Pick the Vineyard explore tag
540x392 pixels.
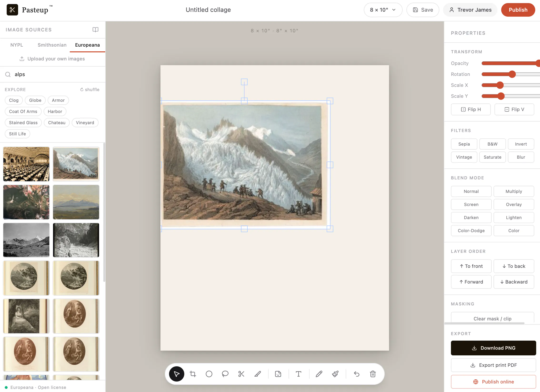click(85, 123)
